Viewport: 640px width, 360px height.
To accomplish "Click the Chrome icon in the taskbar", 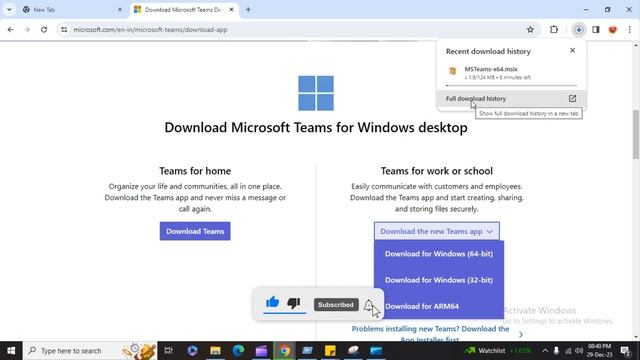I will coord(285,351).
